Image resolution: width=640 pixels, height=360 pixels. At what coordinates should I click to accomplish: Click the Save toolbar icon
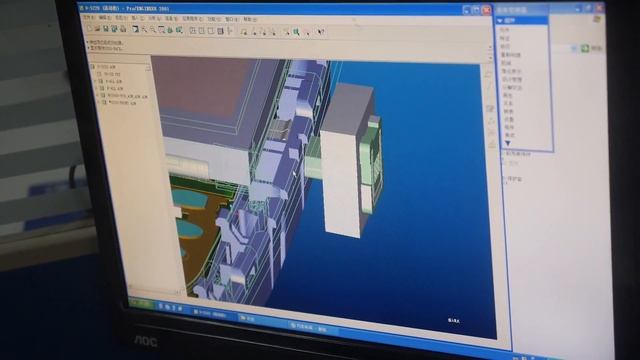tap(105, 29)
